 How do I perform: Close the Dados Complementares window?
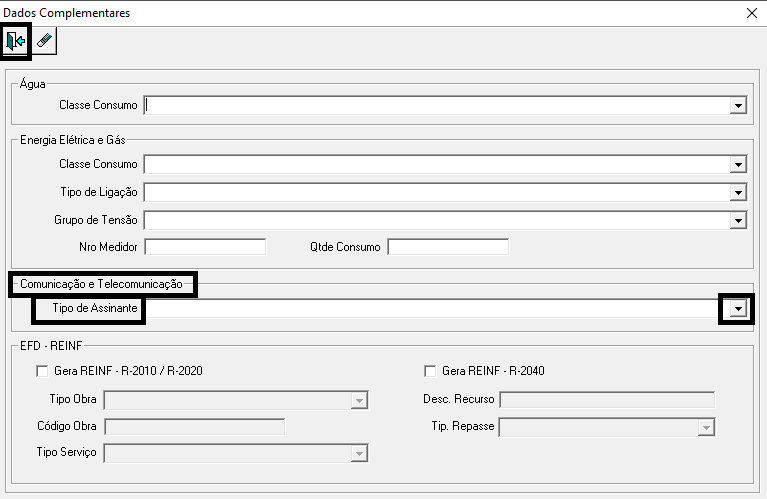[x=752, y=13]
